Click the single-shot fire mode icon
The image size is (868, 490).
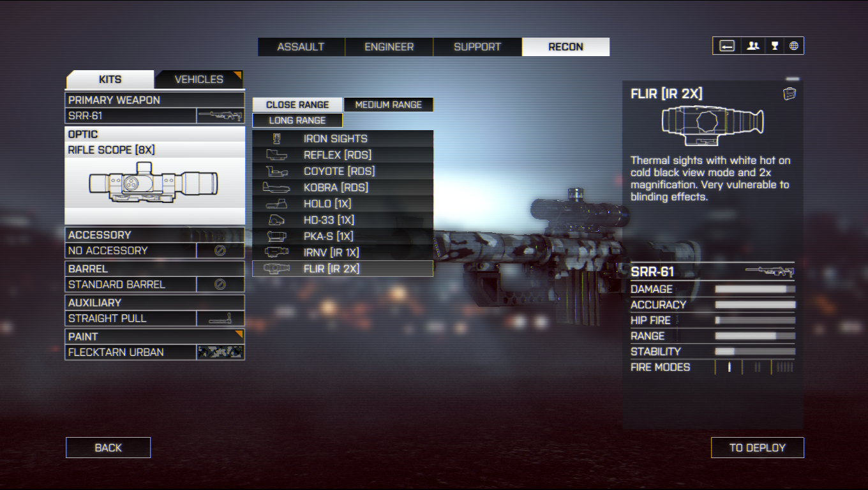click(x=730, y=367)
